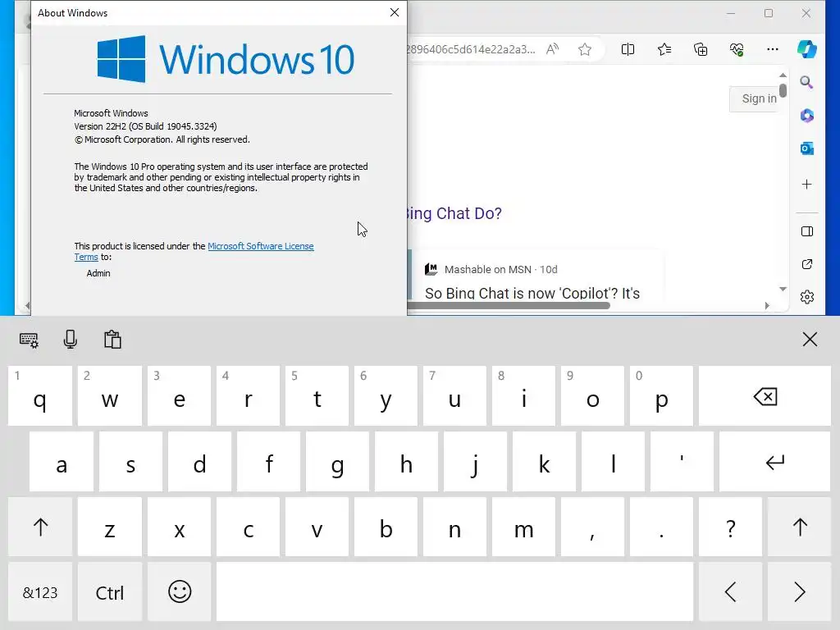Tap the m key
This screenshot has width=840, height=630.
pos(524,527)
